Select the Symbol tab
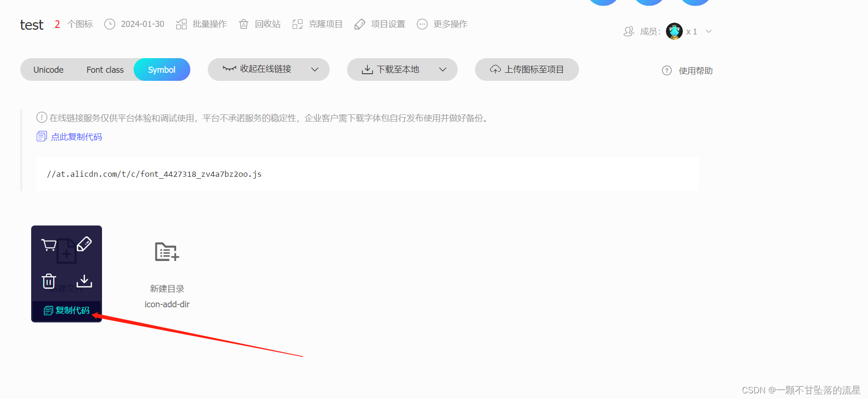 [162, 69]
